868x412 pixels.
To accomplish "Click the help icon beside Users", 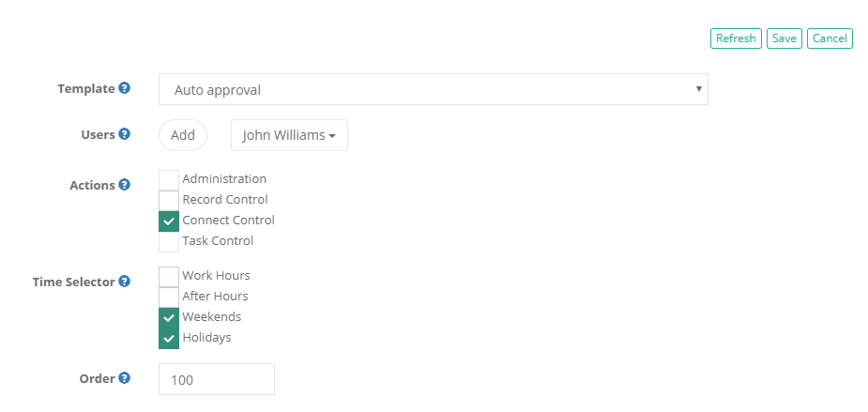I will click(x=124, y=134).
